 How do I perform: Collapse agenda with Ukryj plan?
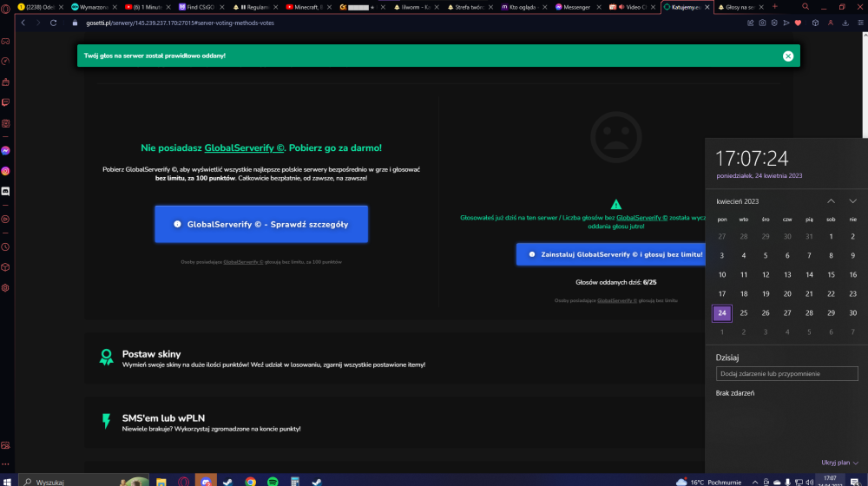click(x=839, y=463)
